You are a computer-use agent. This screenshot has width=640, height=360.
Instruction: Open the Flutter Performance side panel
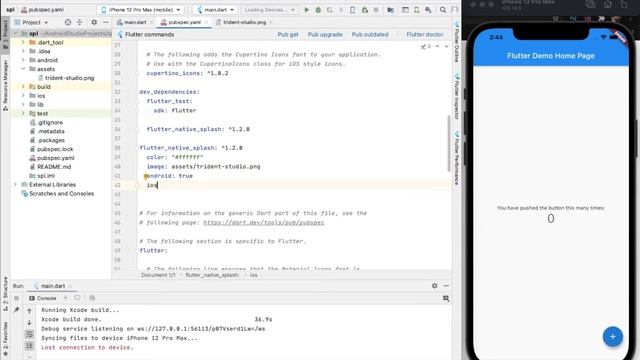click(457, 158)
